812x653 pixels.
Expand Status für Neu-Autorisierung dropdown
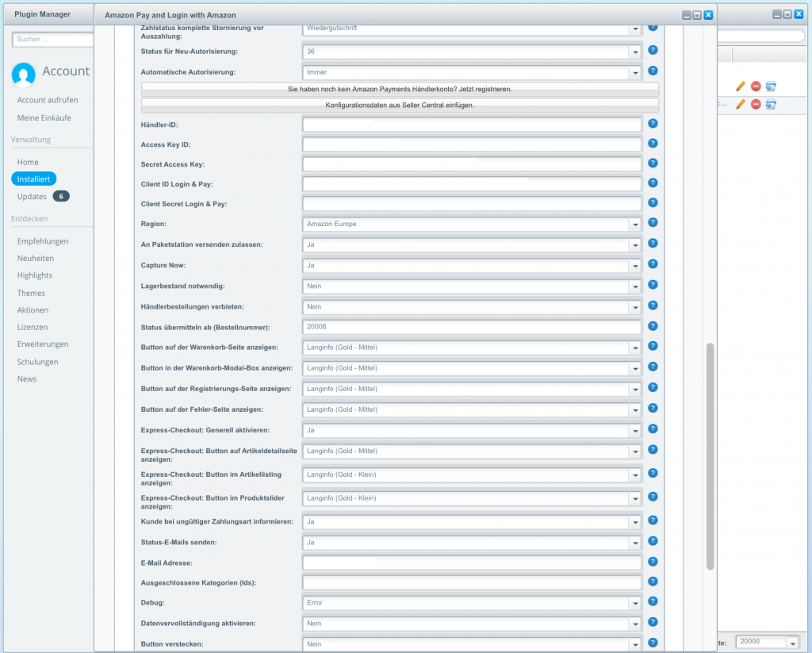pos(635,52)
